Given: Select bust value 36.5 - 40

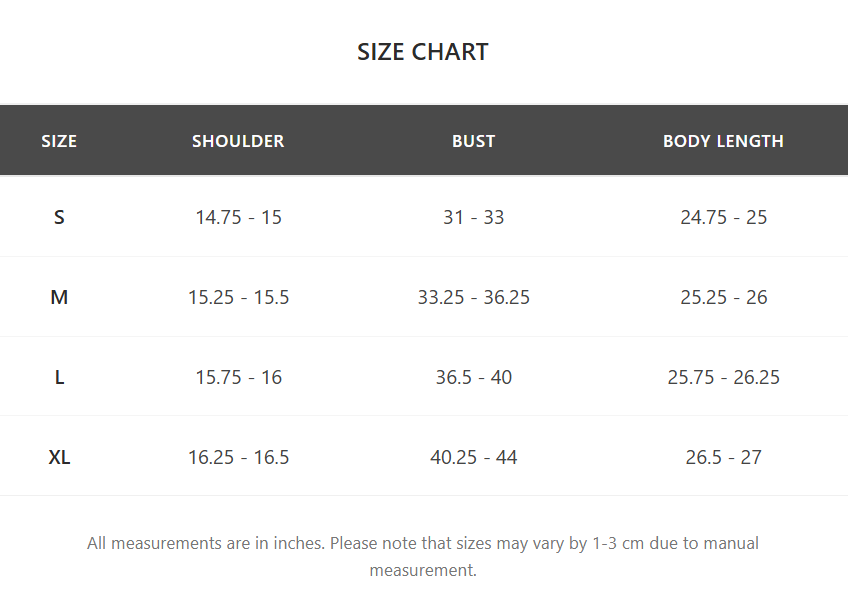Looking at the screenshot, I should 473,377.
